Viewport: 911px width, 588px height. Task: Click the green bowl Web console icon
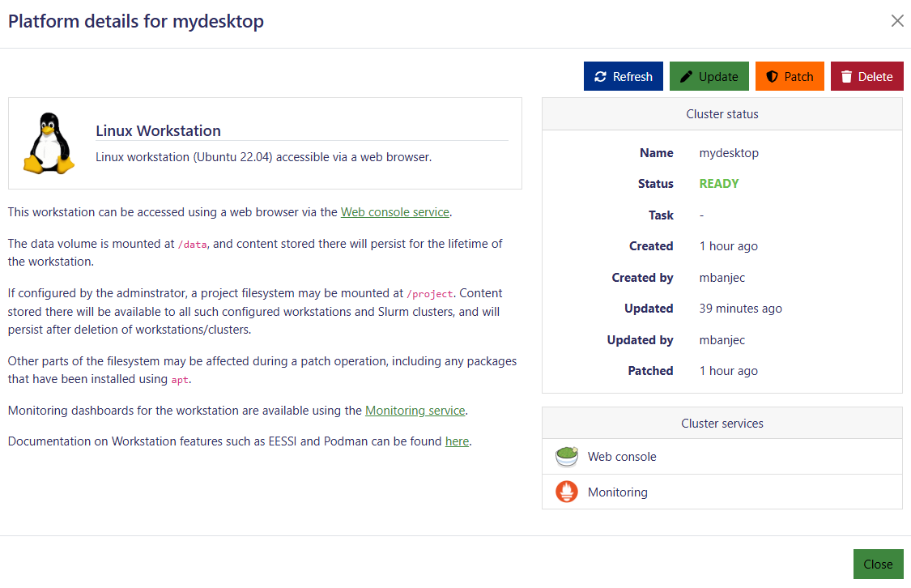pos(567,457)
